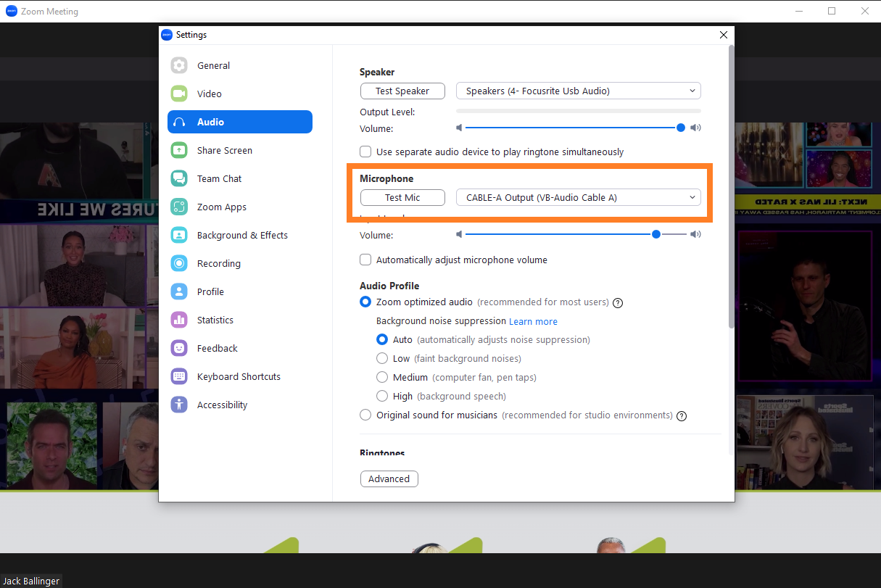Click Jack Ballinger name label
Viewport: 881px width, 588px height.
click(x=31, y=581)
